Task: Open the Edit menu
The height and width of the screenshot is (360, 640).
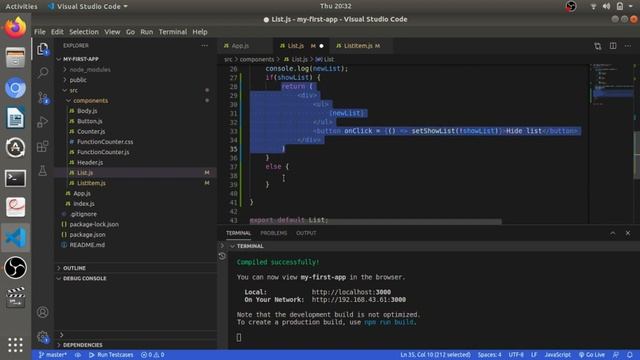Action: (57, 32)
